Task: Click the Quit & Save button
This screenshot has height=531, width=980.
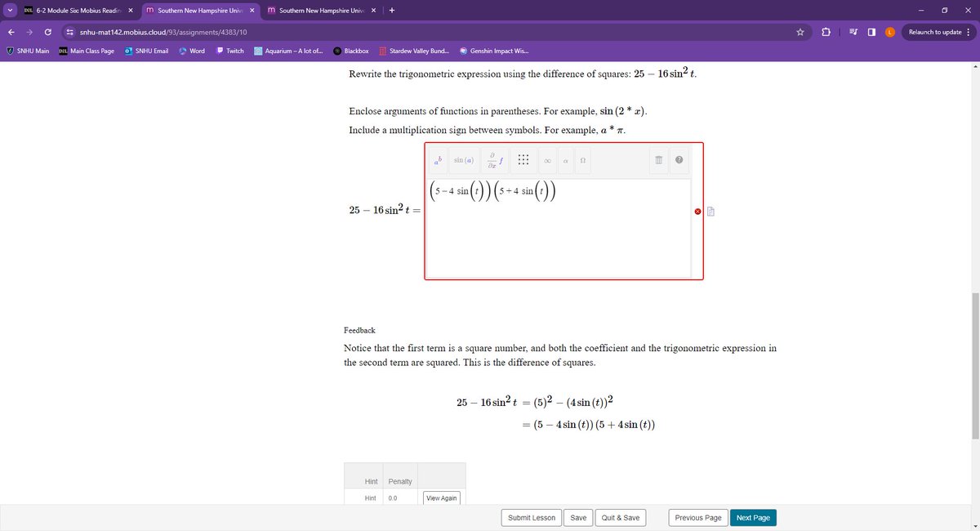Action: [621, 518]
